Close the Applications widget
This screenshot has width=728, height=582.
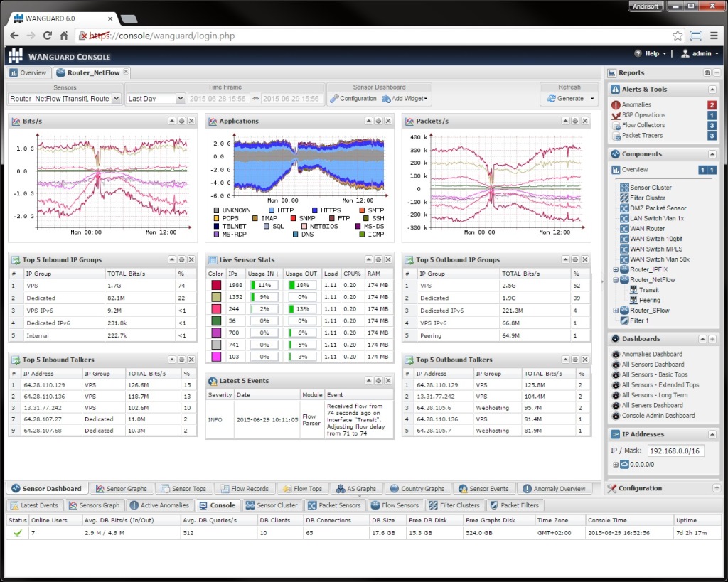click(388, 121)
